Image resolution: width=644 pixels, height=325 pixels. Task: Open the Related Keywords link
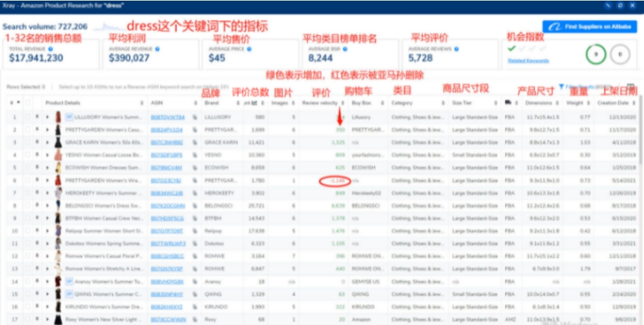(528, 60)
